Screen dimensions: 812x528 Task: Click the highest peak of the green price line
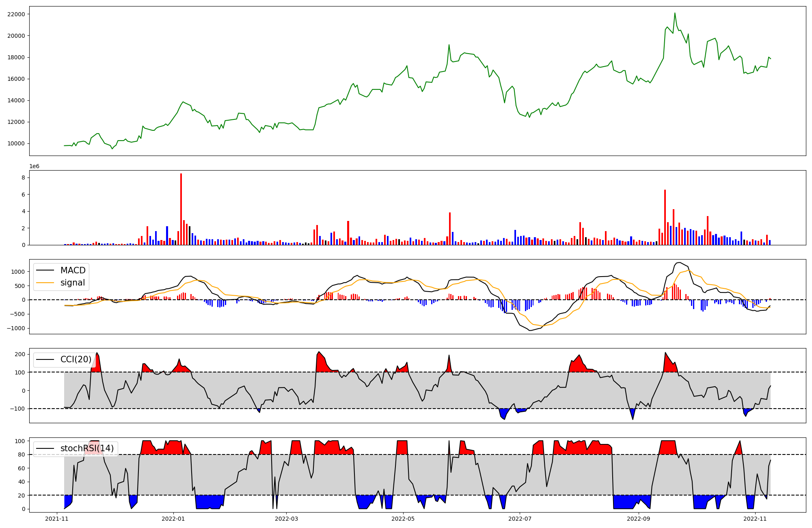[x=675, y=13]
